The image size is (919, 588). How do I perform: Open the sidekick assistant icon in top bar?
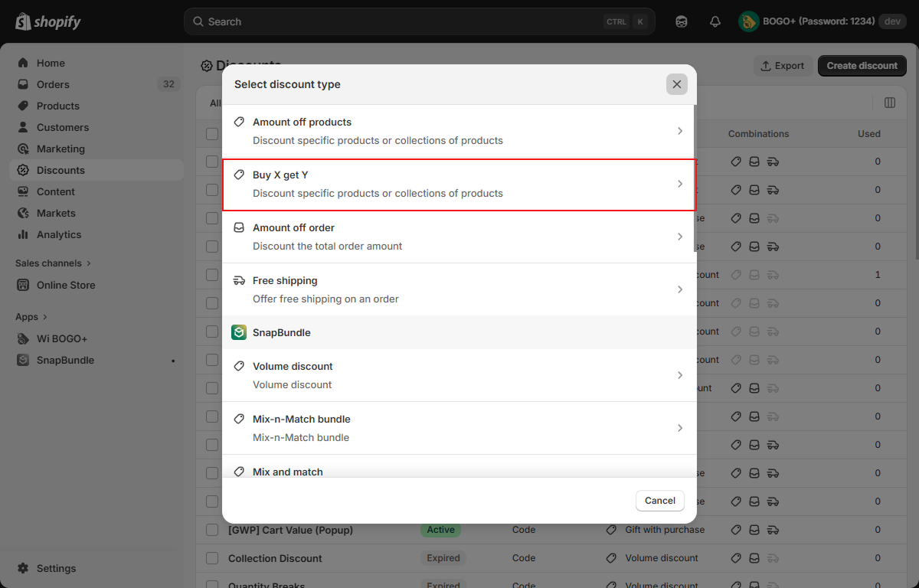(682, 21)
